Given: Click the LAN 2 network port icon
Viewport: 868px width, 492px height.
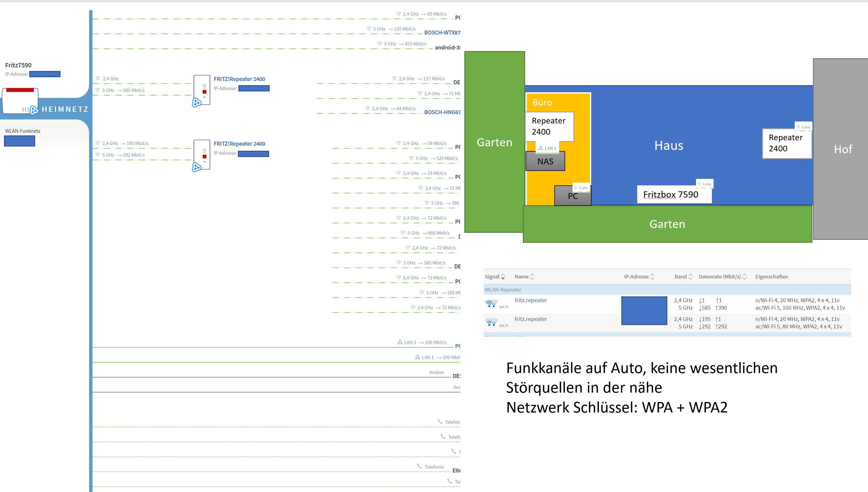Looking at the screenshot, I should 400,342.
